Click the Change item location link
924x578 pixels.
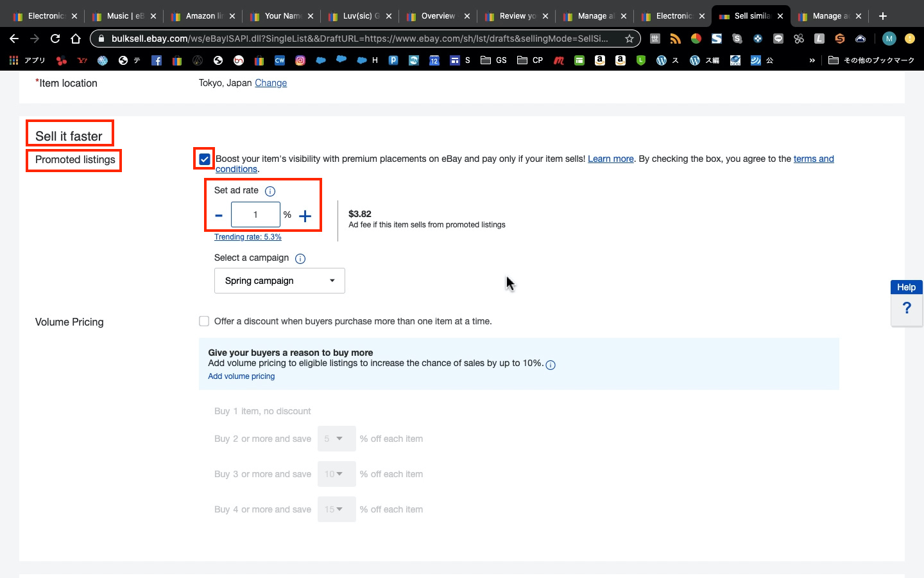point(271,83)
